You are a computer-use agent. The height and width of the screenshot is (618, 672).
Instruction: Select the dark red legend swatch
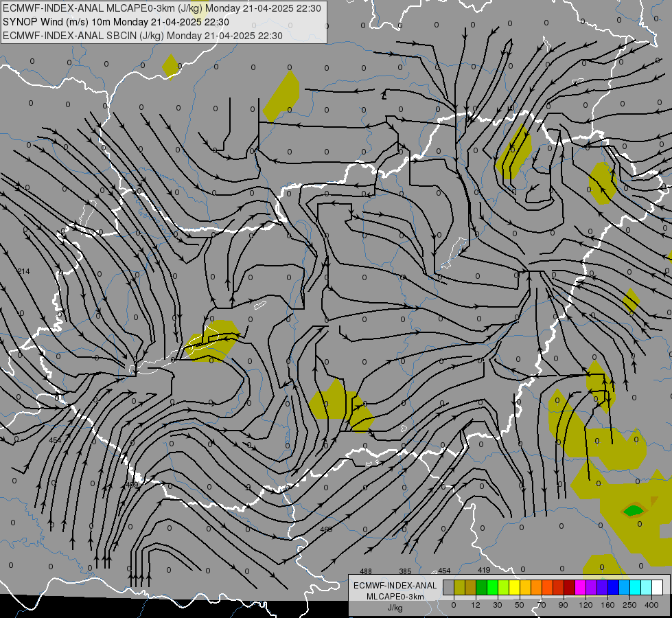tap(569, 587)
